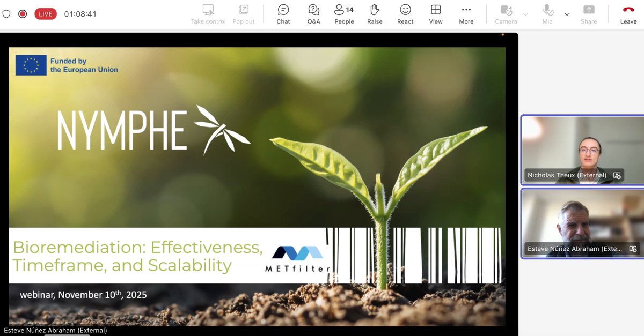Click the 'webinar, November 10th, 2025' text

pos(83,294)
